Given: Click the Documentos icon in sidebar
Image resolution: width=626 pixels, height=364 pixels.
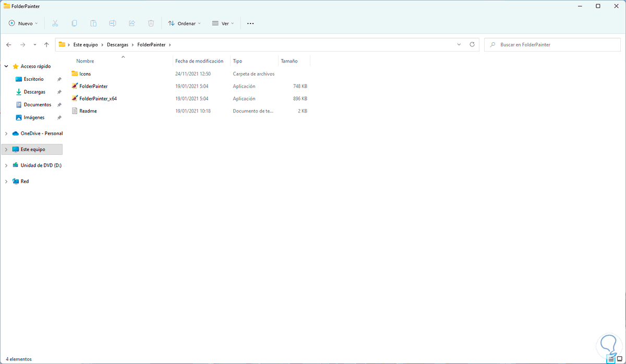Looking at the screenshot, I should [19, 105].
